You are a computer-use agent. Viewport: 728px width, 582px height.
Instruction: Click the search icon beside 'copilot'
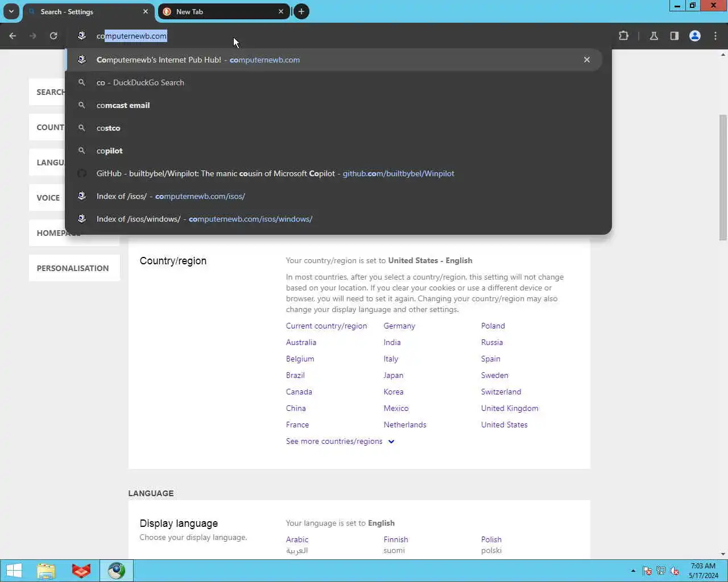coord(82,151)
